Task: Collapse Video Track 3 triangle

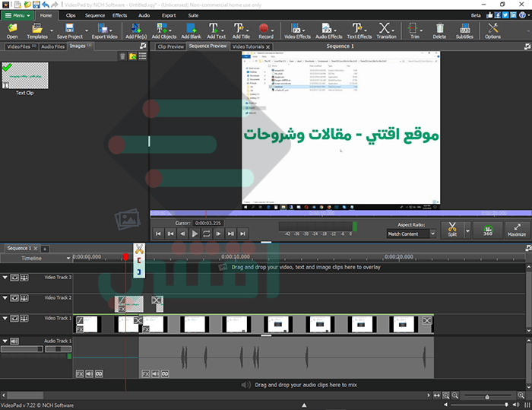Action: 5,277
